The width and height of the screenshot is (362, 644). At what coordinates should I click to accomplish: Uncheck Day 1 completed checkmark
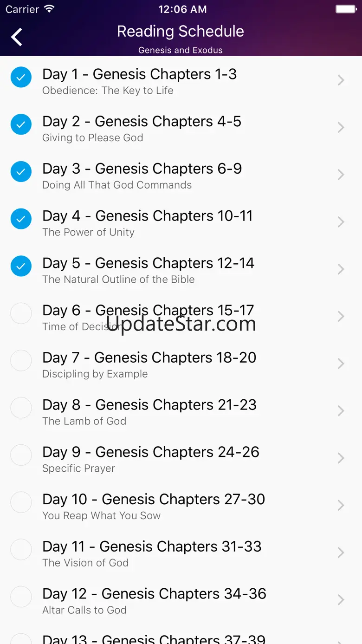(21, 77)
